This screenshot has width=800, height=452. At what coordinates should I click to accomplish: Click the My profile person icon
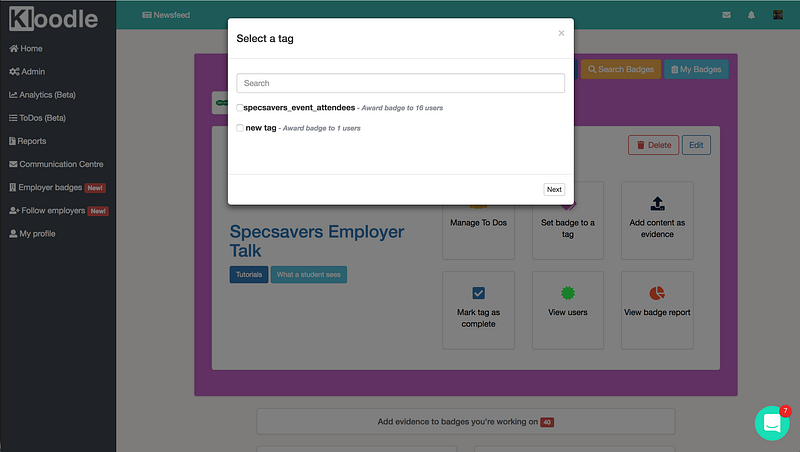[x=13, y=234]
